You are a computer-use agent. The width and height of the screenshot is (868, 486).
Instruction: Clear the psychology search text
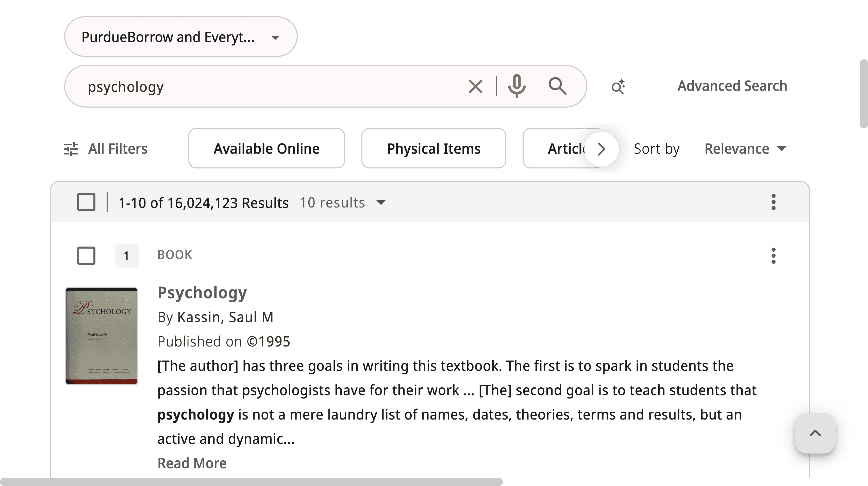coord(475,86)
